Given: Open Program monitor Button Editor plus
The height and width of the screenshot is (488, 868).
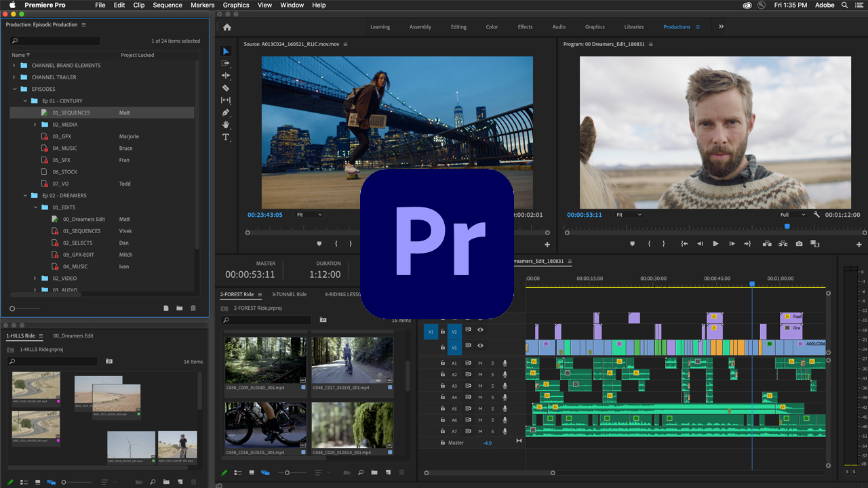Looking at the screenshot, I should (859, 244).
